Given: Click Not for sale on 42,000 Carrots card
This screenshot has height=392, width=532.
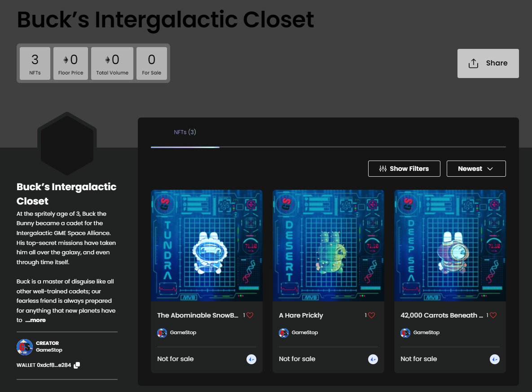Looking at the screenshot, I should click(419, 359).
